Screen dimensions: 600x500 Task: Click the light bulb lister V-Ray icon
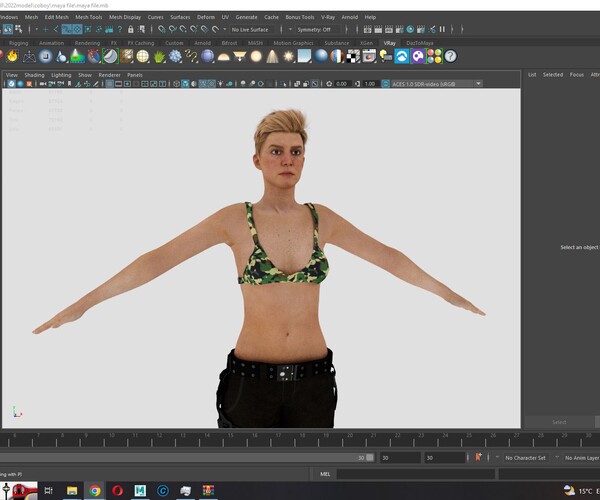coord(385,56)
